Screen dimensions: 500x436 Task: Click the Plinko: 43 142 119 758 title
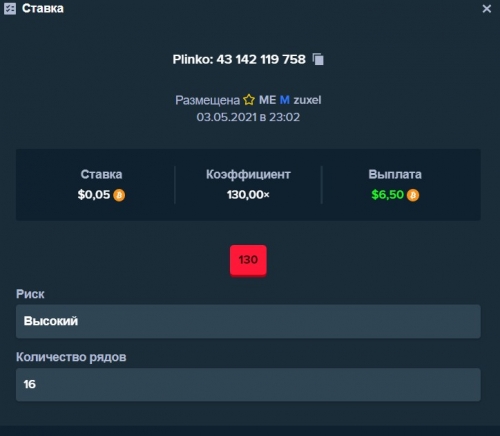coord(239,59)
